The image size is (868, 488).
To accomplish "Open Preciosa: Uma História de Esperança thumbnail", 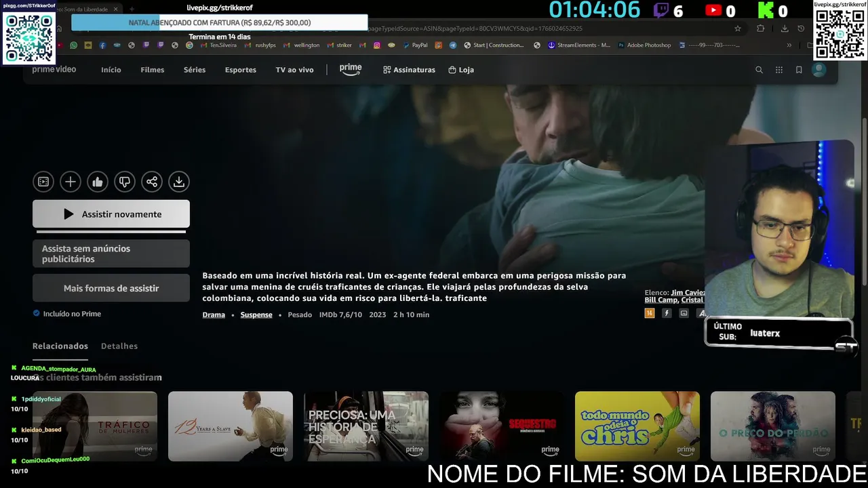I will tap(366, 426).
